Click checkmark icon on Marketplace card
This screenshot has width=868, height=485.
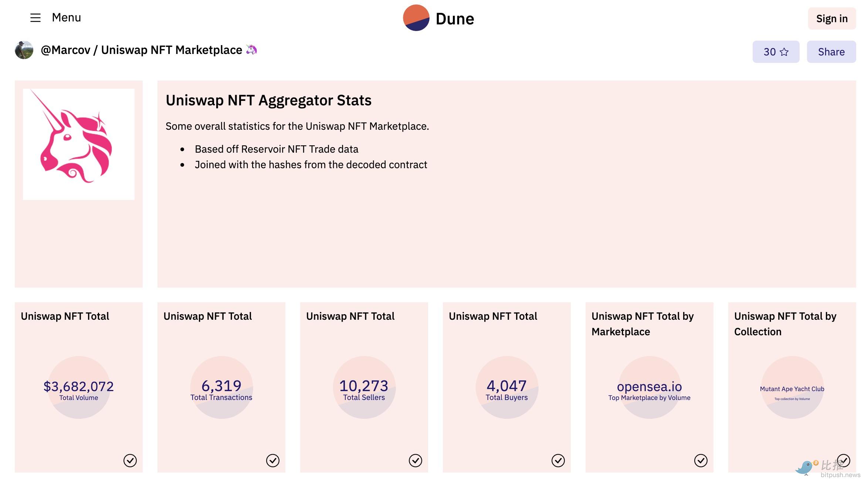[x=701, y=461]
